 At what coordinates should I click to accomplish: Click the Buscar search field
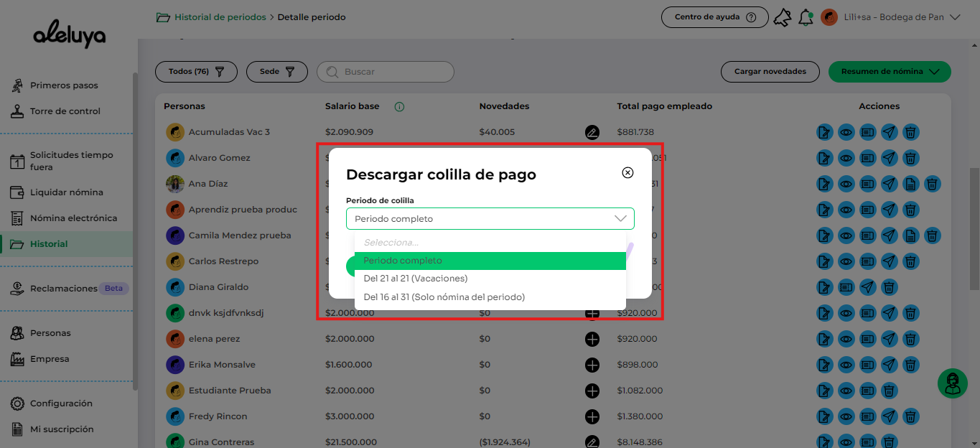[391, 72]
